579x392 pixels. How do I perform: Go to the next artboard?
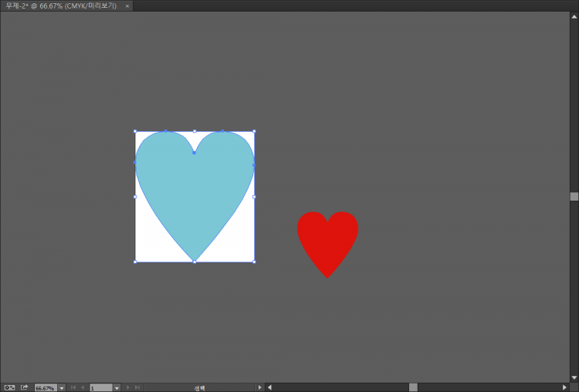pyautogui.click(x=128, y=387)
